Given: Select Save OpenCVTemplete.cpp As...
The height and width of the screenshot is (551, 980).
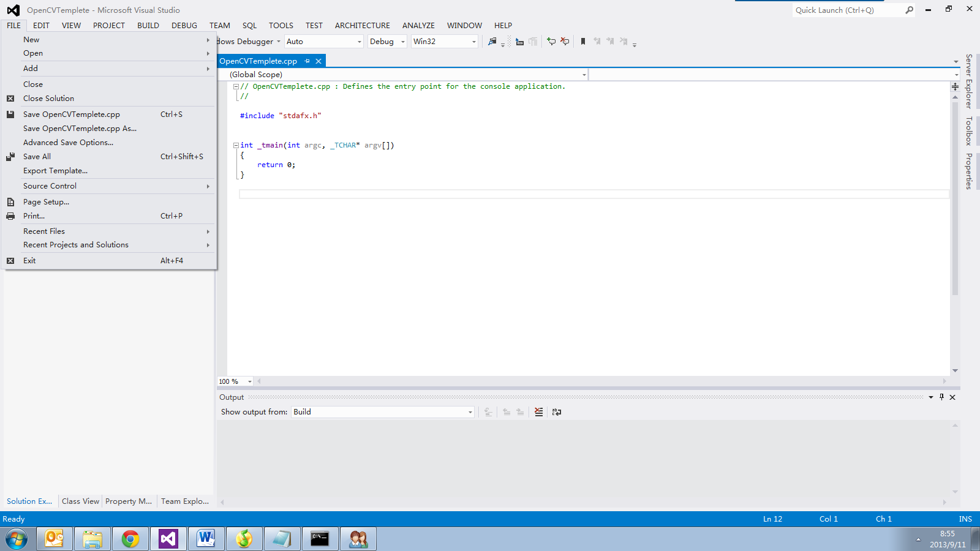Looking at the screenshot, I should tap(109, 129).
